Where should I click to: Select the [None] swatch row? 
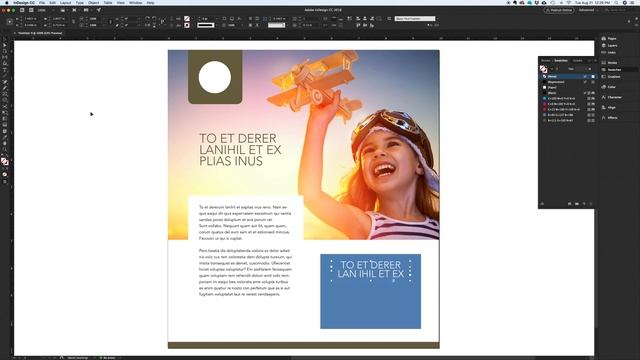[x=567, y=76]
